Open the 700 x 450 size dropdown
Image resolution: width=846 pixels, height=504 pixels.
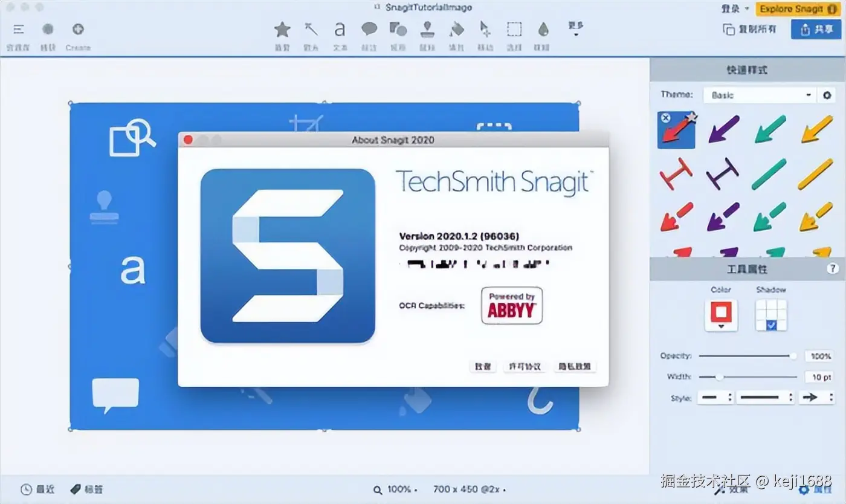[x=469, y=489]
